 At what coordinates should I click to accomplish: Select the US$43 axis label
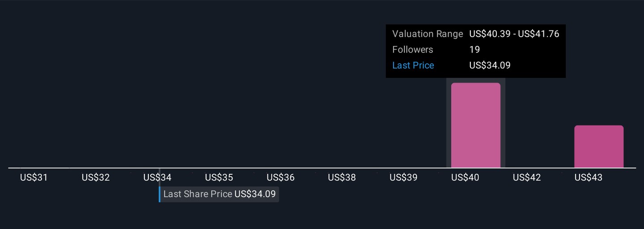tap(589, 177)
